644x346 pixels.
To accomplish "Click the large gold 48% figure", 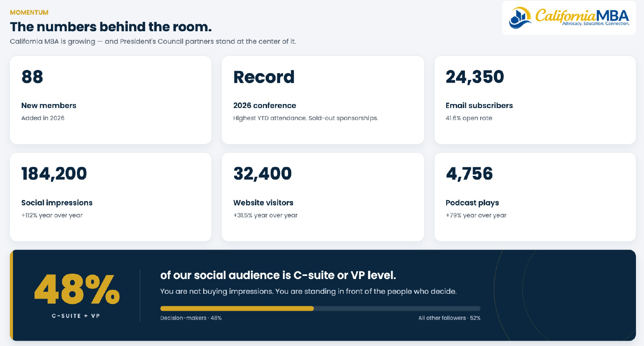I will [77, 289].
